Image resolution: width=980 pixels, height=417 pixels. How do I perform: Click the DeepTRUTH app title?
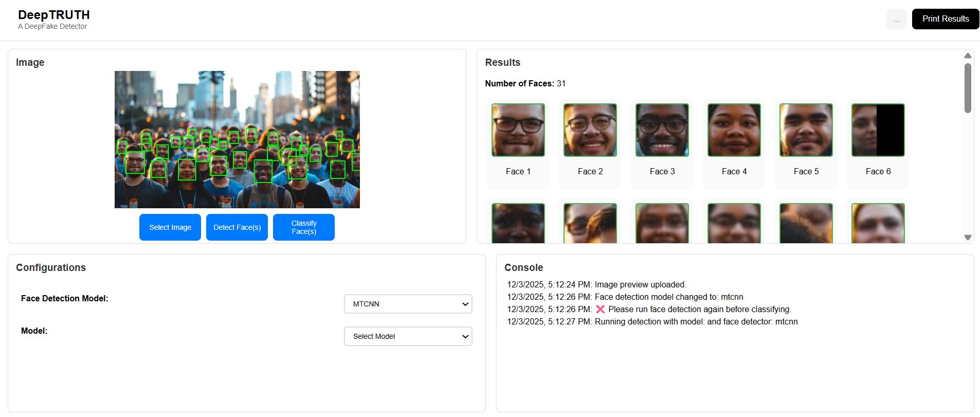click(x=54, y=15)
